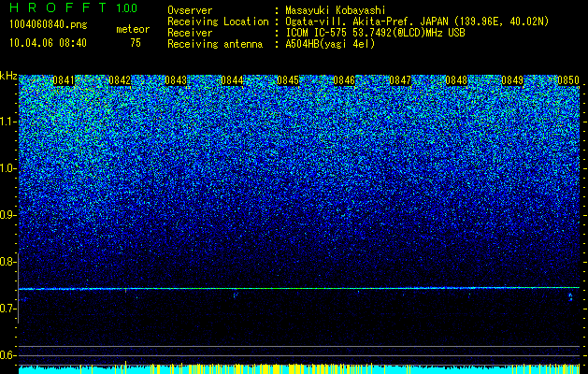Image resolution: width=588 pixels, height=374 pixels.
Task: Click the date stamp 10.04.06 08:40
Action: click(x=48, y=43)
